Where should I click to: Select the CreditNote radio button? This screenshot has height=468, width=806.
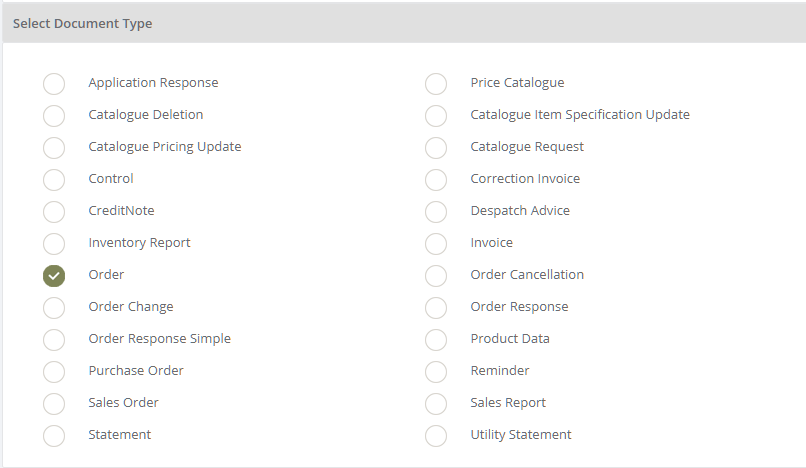54,212
